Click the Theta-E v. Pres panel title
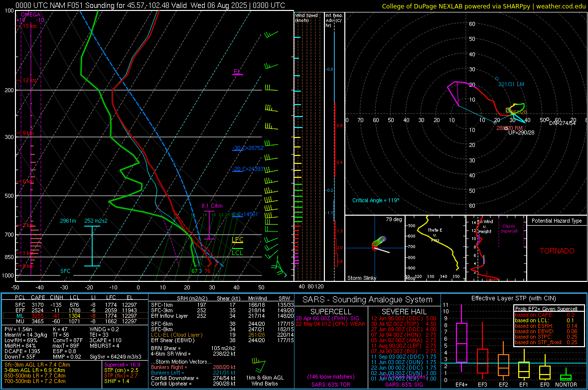This screenshot has width=588, height=390. 435,235
